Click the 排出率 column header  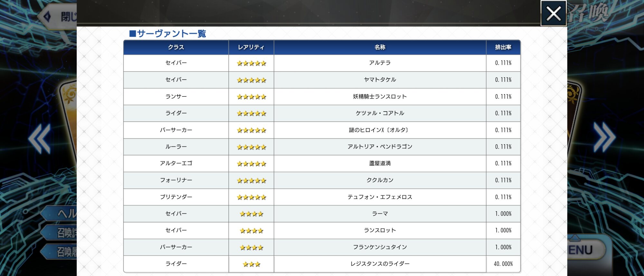(x=503, y=47)
